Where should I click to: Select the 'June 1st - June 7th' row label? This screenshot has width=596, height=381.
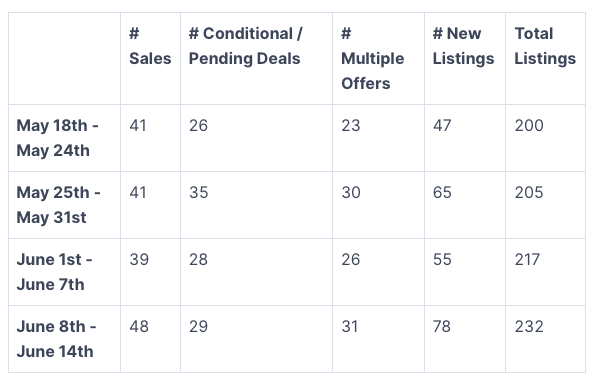click(54, 272)
